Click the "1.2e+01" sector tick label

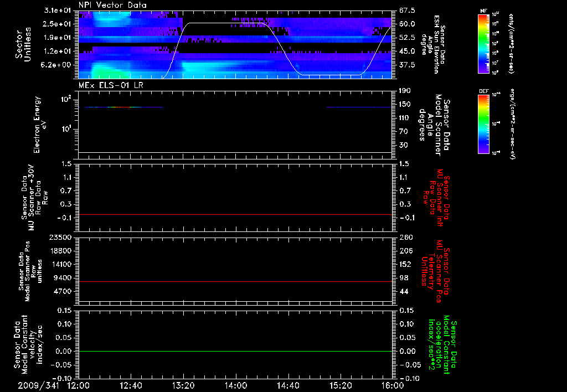(x=58, y=51)
